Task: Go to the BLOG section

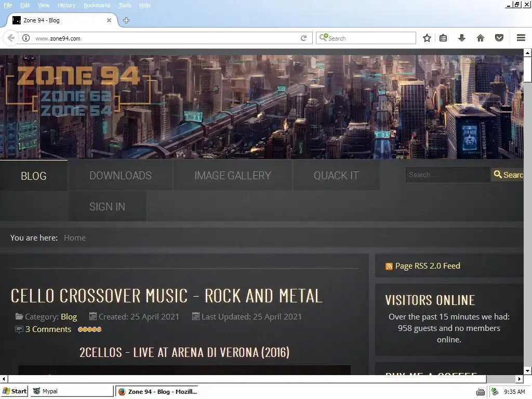Action: 34,176
